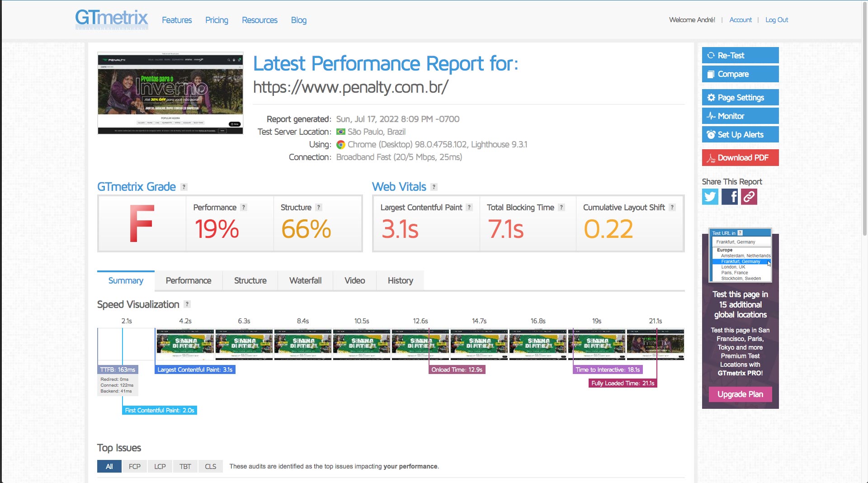Click Compare button
Image resolution: width=868 pixels, height=483 pixels.
tap(740, 74)
